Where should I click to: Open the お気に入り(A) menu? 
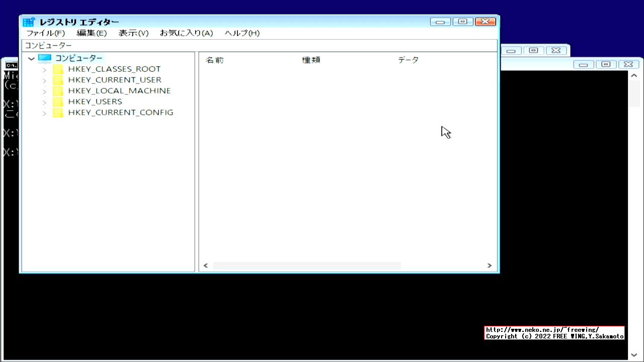[x=186, y=33]
